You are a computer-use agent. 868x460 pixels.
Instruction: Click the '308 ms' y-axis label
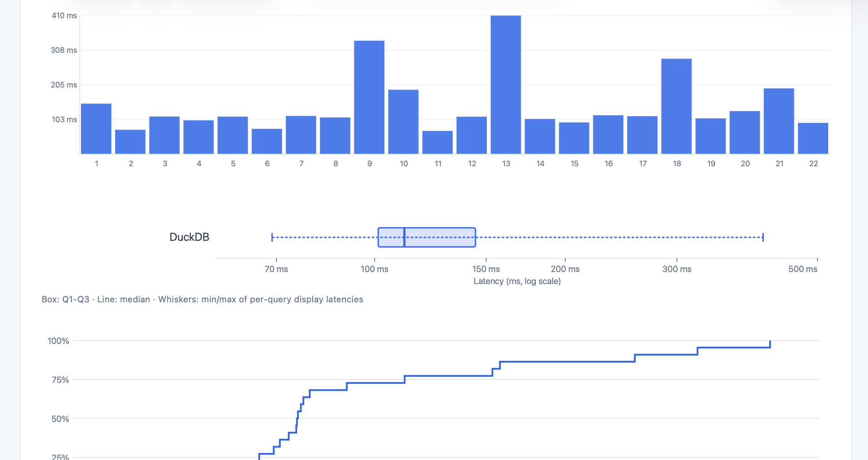point(64,50)
